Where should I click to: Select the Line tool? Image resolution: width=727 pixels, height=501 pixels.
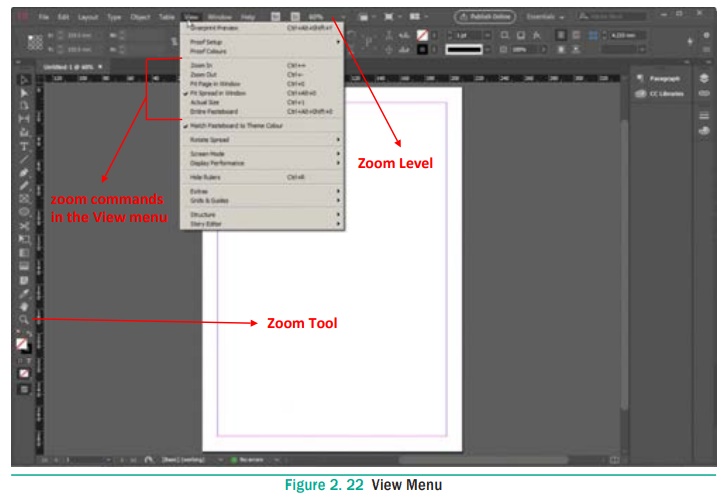click(x=24, y=159)
